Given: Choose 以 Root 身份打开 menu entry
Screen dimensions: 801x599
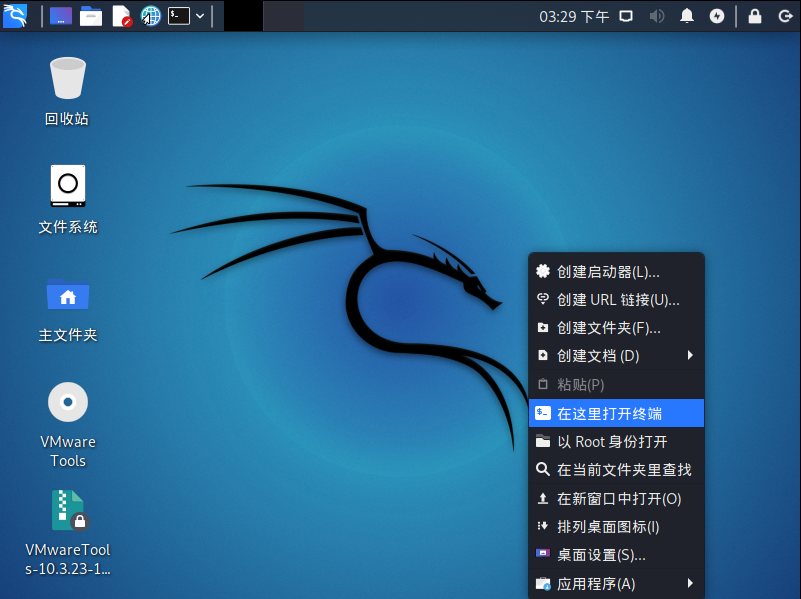Looking at the screenshot, I should 616,441.
